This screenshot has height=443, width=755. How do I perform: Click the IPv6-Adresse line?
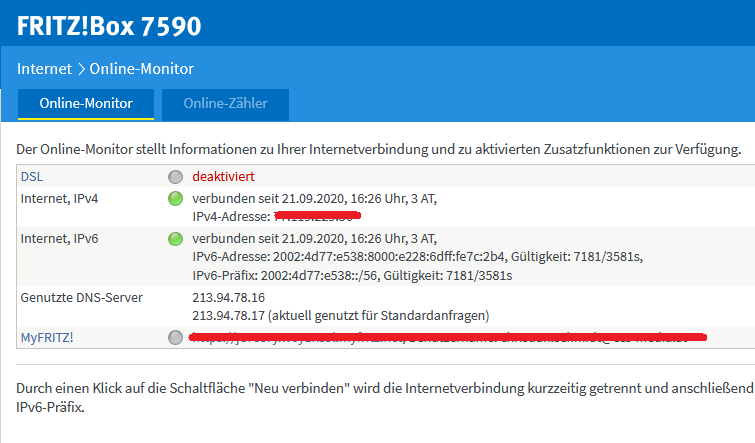(x=417, y=257)
